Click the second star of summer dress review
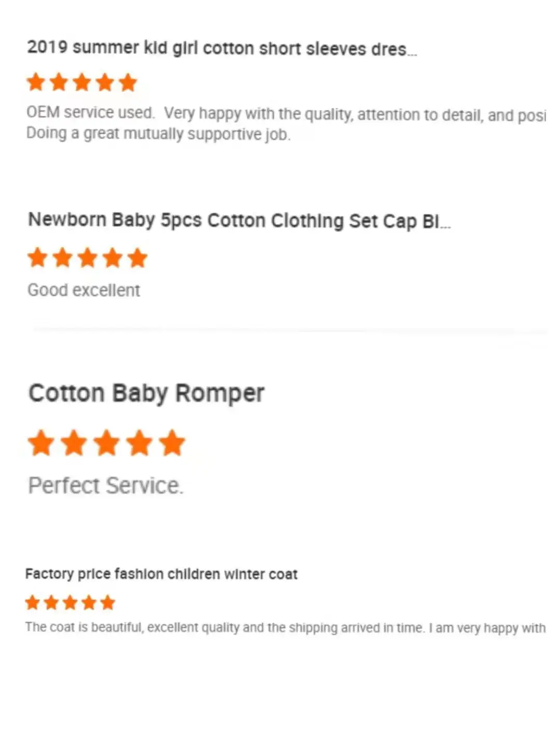Viewport: 560px width, 739px height. coord(59,82)
